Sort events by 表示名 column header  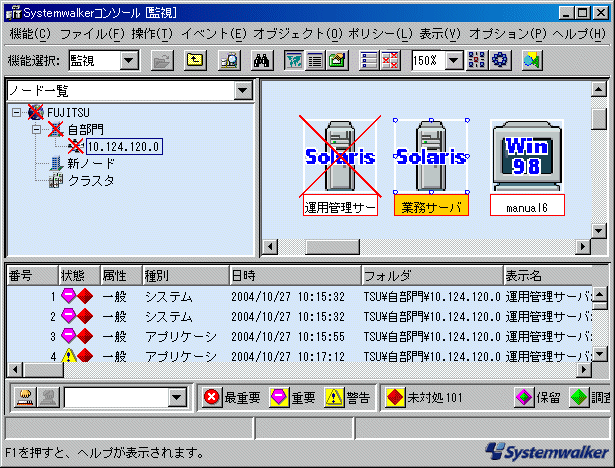tap(548, 275)
